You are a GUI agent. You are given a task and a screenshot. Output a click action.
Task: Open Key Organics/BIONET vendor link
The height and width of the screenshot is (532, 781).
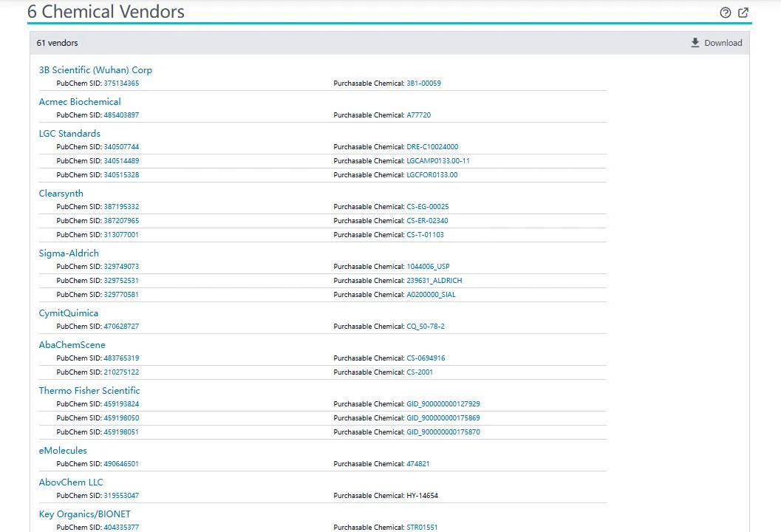tap(85, 514)
